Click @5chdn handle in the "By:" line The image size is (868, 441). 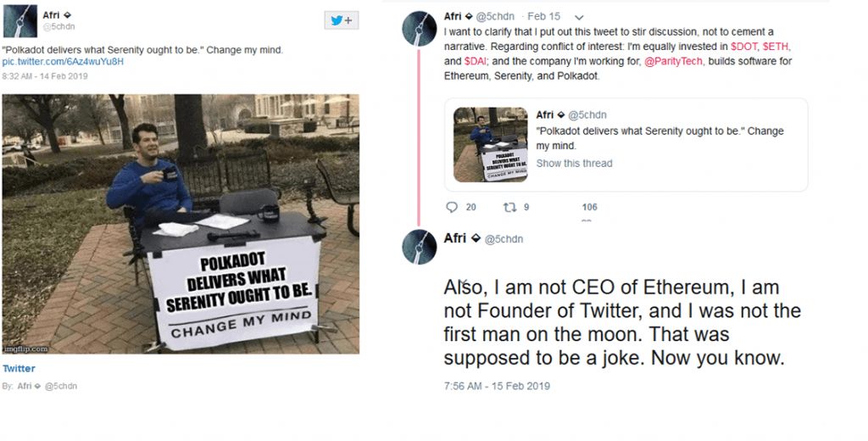point(61,386)
